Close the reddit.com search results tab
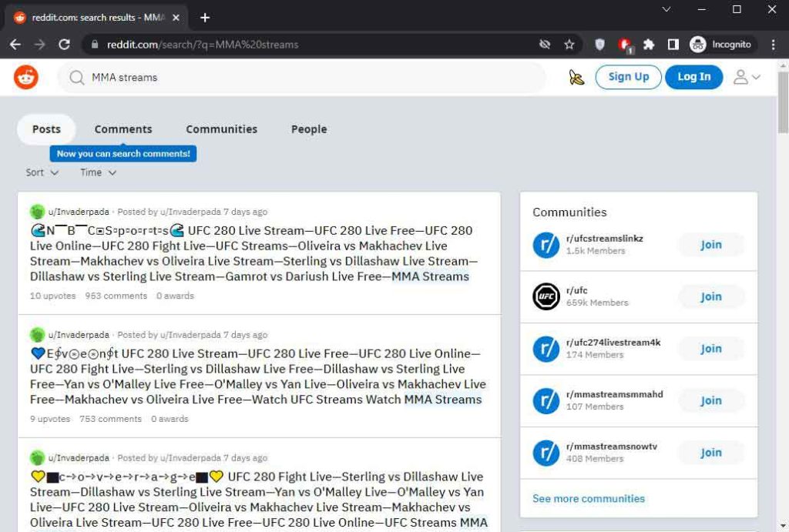 point(176,18)
